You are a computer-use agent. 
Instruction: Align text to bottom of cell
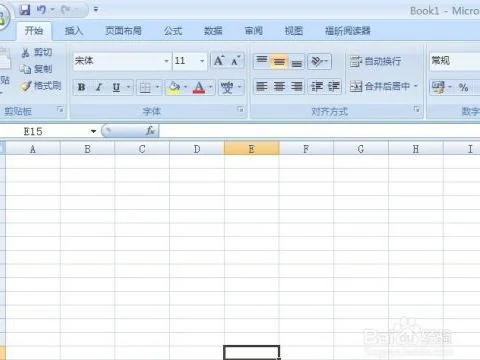[296, 61]
